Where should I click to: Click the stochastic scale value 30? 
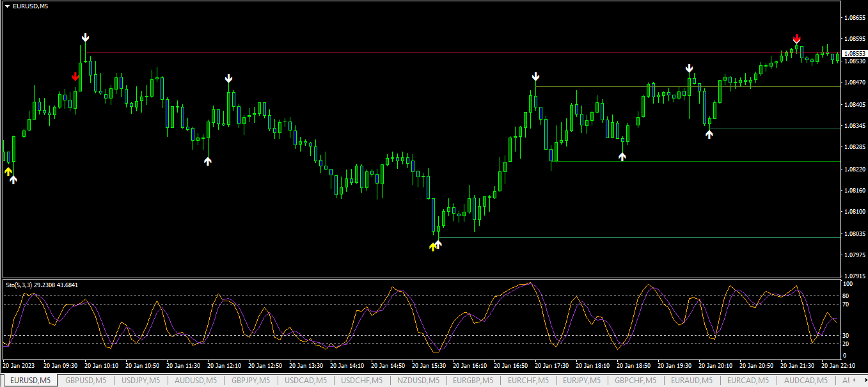(846, 335)
